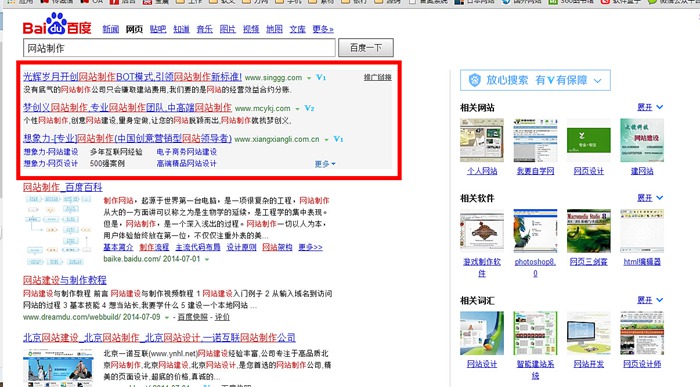The height and width of the screenshot is (387, 700).
Task: Open the 北京网站建设_北京网站制作 result
Action: [x=159, y=337]
